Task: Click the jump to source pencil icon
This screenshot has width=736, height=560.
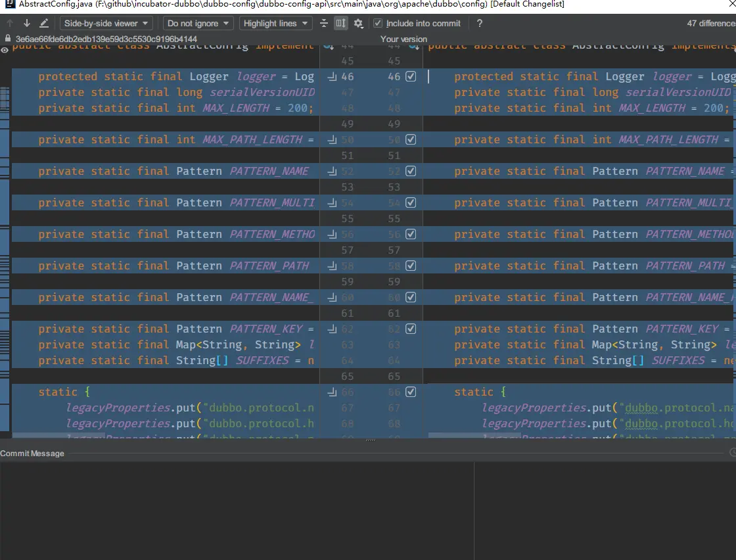Action: tap(43, 23)
